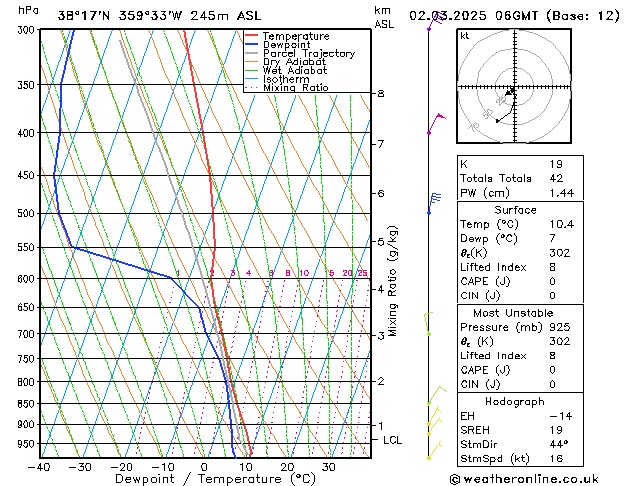Click the Hodograph section header in table
The width and height of the screenshot is (629, 486).
(x=514, y=401)
